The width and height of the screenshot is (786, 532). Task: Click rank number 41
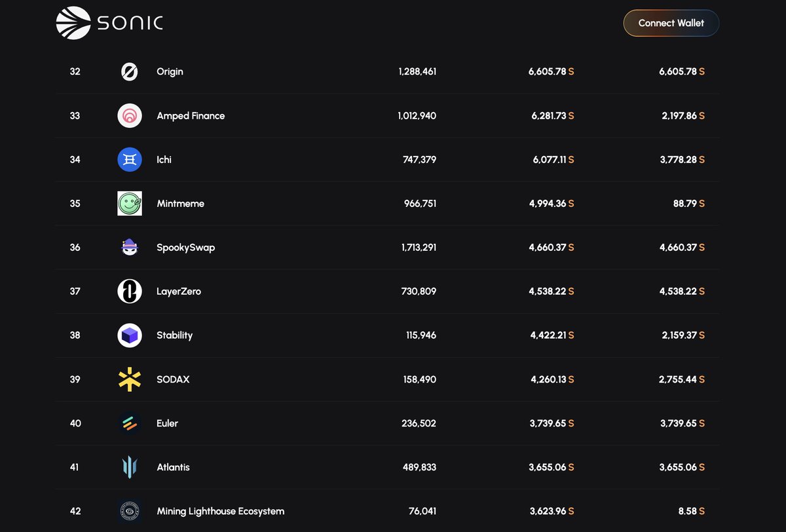pyautogui.click(x=75, y=467)
